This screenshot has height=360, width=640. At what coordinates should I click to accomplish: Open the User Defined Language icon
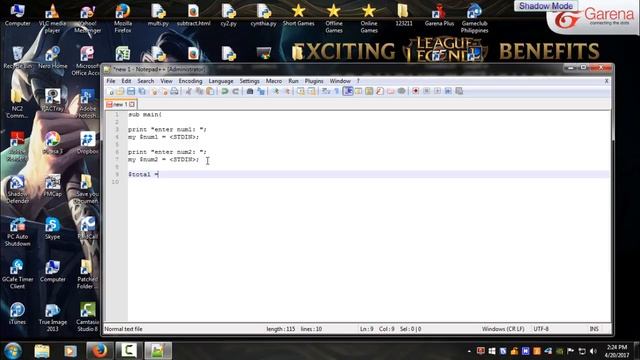pyautogui.click(x=358, y=91)
